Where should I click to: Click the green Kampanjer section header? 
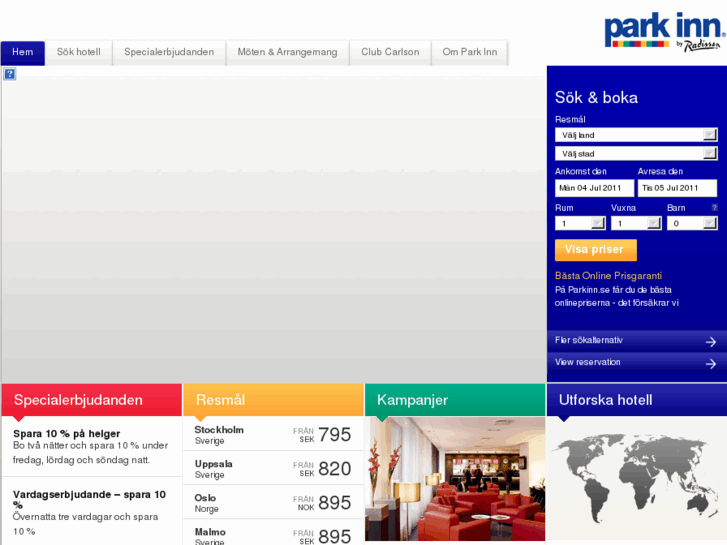click(x=455, y=400)
